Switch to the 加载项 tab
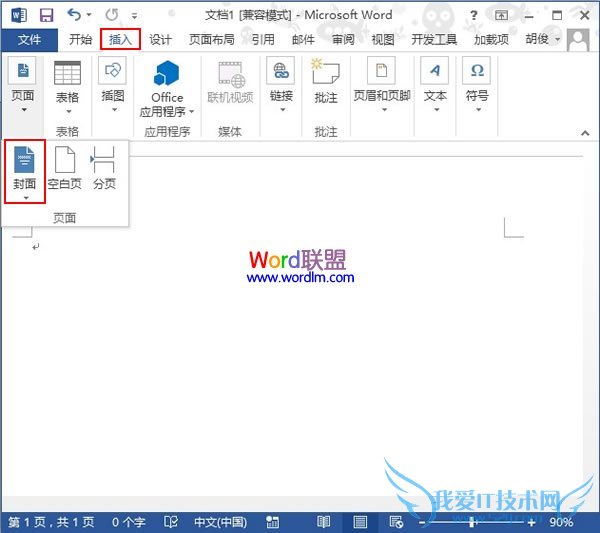The height and width of the screenshot is (533, 600). (x=491, y=39)
